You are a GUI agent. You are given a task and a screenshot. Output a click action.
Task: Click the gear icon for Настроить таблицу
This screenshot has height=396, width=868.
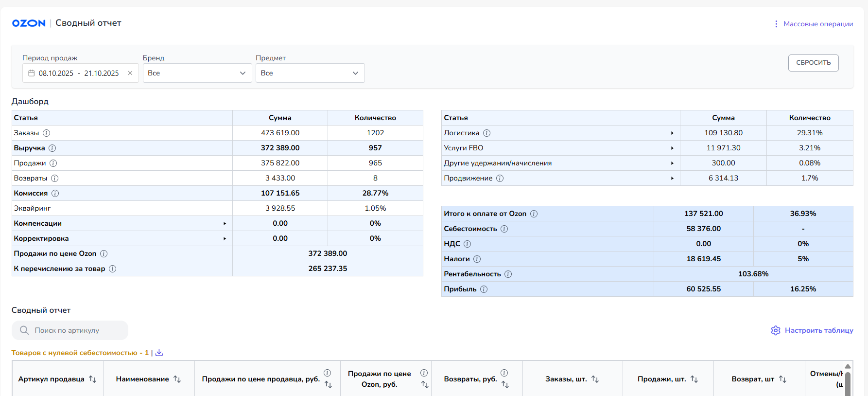pos(776,330)
